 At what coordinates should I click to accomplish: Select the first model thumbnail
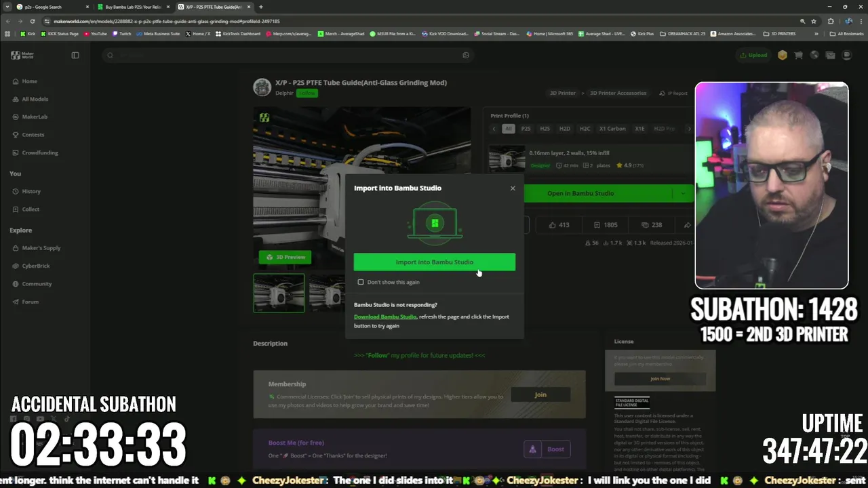(279, 293)
